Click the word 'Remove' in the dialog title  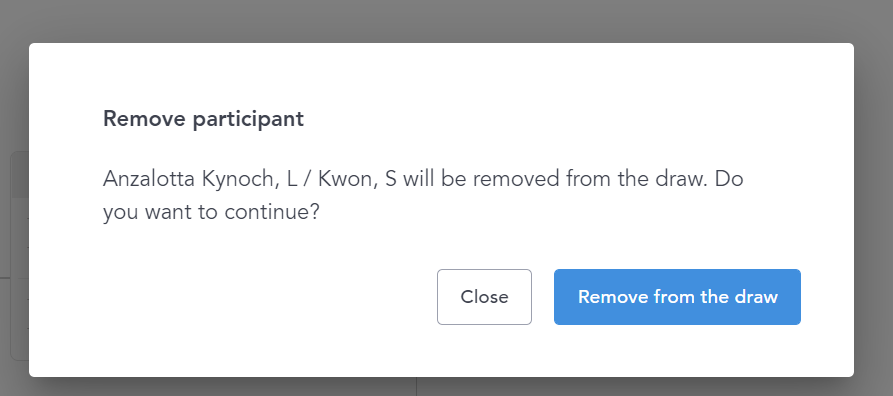point(145,119)
